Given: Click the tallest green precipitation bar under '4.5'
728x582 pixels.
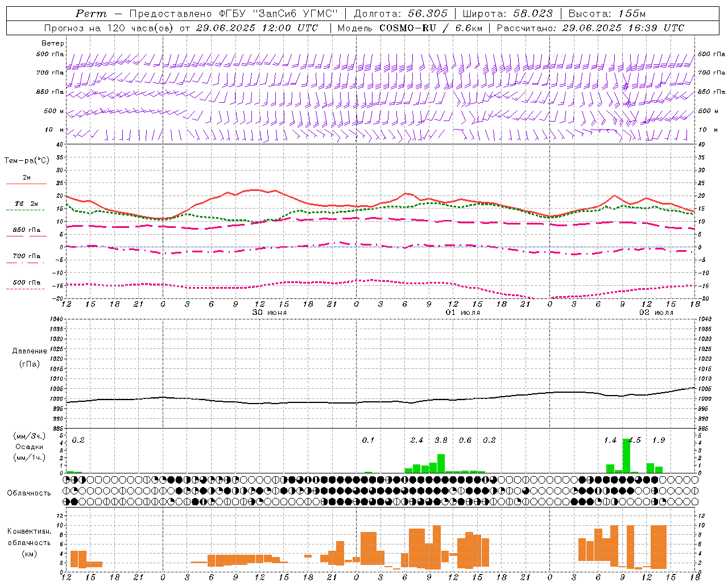Looking at the screenshot, I should pyautogui.click(x=626, y=456).
